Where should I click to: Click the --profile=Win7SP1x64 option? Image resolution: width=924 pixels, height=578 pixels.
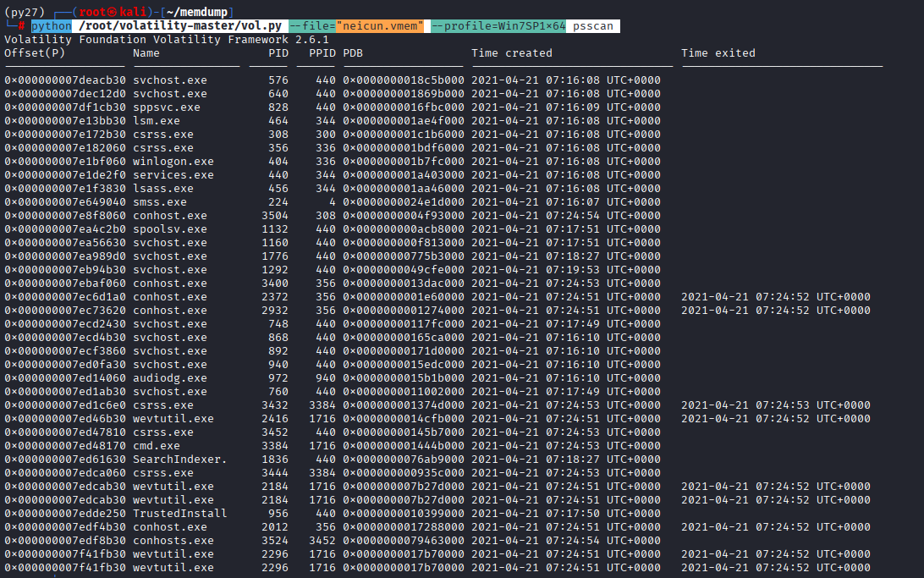tap(498, 26)
